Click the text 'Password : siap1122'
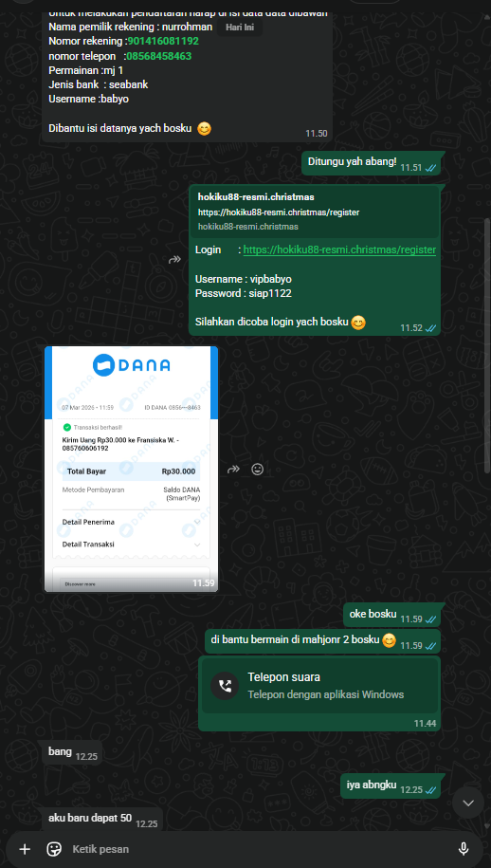The image size is (491, 868). click(244, 293)
